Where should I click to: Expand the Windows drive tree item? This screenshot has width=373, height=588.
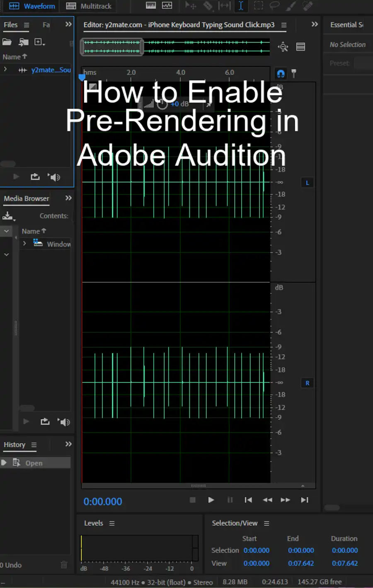24,244
